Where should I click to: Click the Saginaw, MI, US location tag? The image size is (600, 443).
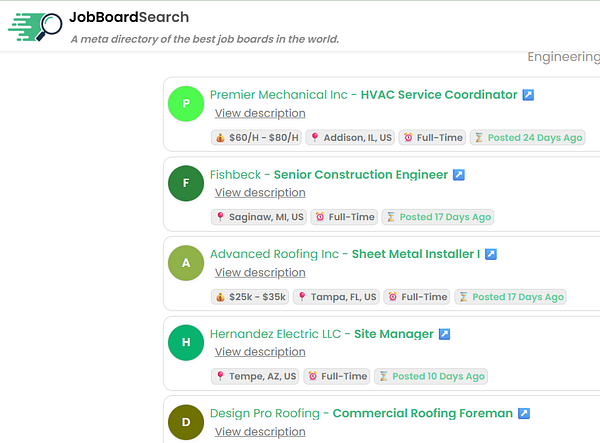click(x=259, y=217)
